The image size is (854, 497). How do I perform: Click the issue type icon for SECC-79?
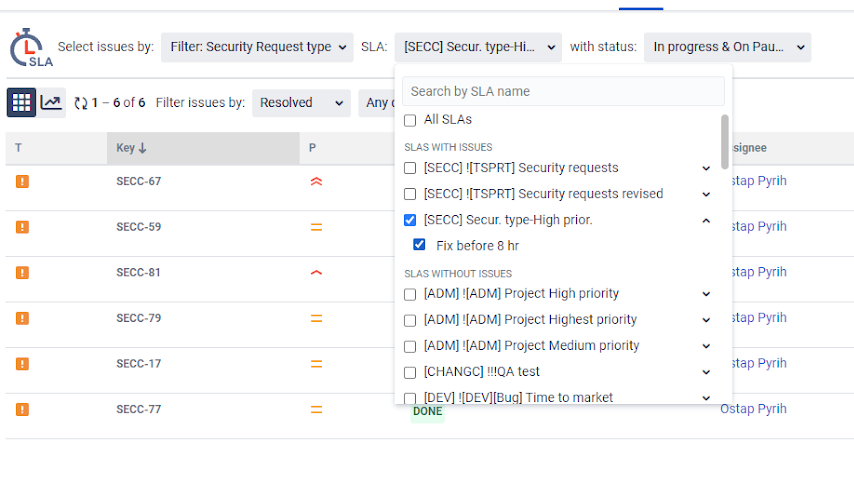click(x=22, y=318)
